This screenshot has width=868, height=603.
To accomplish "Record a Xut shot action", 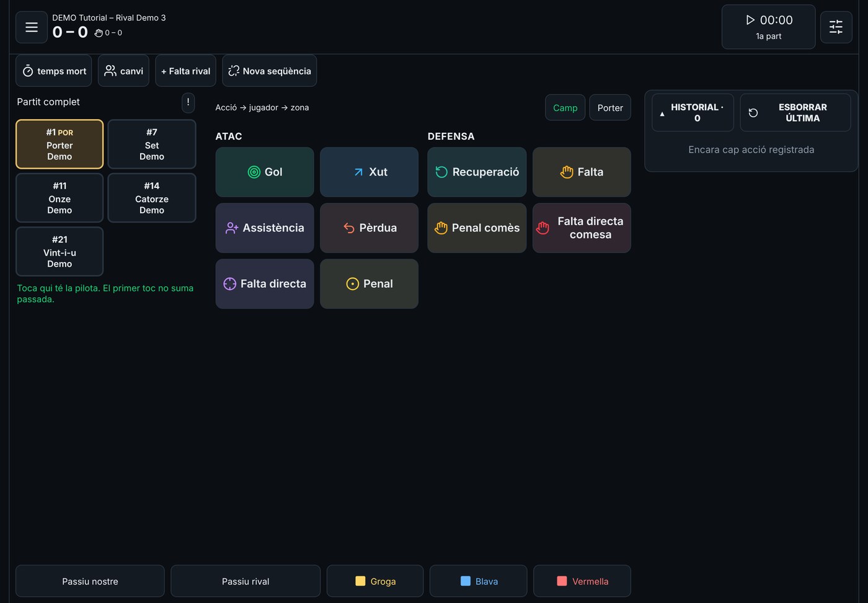I will click(x=370, y=172).
